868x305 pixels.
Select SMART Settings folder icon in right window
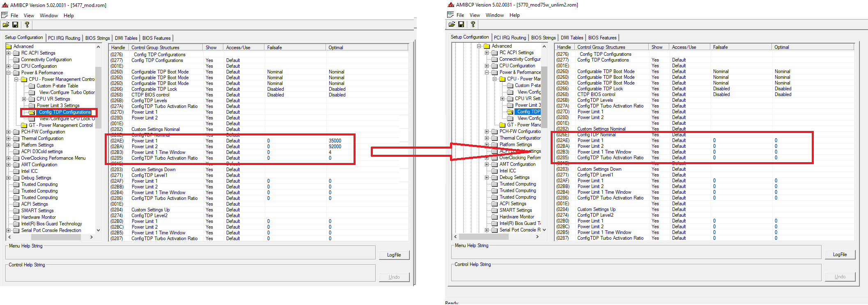495,210
